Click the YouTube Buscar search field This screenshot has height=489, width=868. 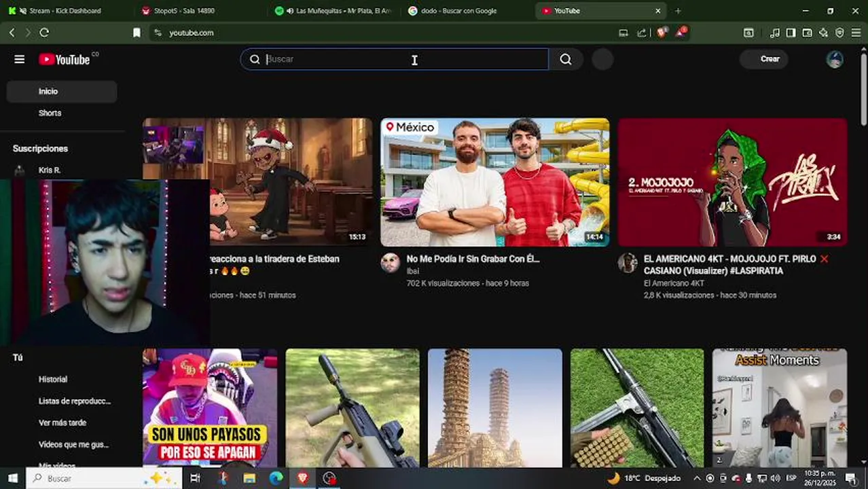[x=395, y=59]
